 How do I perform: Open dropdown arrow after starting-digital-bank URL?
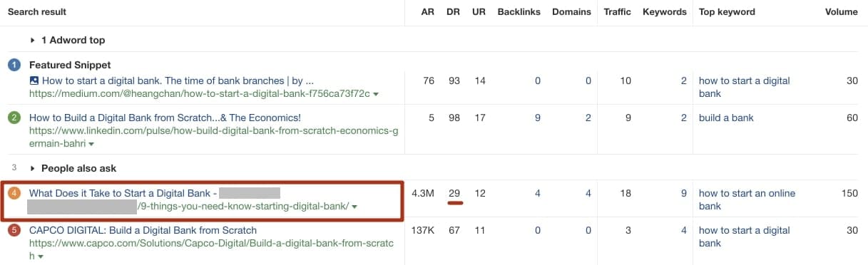tap(354, 207)
